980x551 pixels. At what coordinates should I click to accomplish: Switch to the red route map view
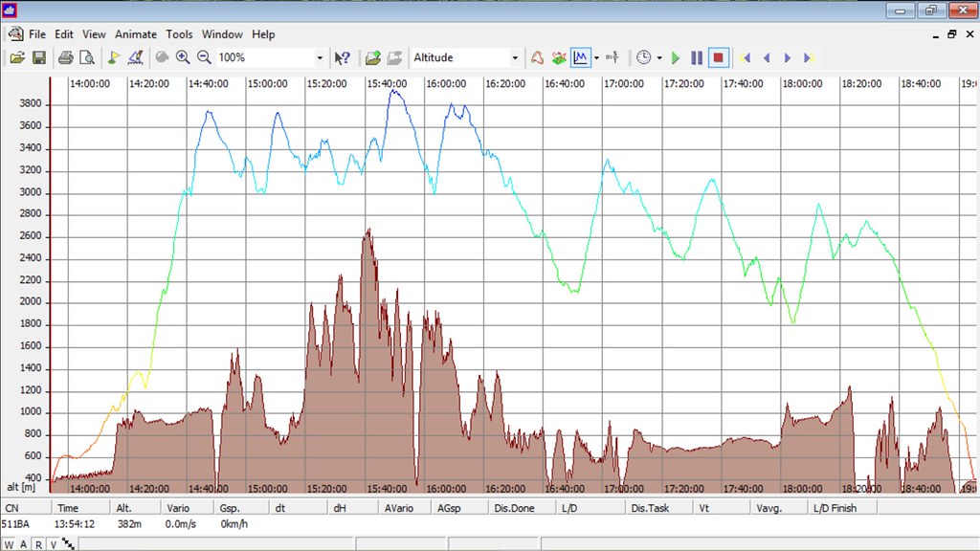pos(537,58)
